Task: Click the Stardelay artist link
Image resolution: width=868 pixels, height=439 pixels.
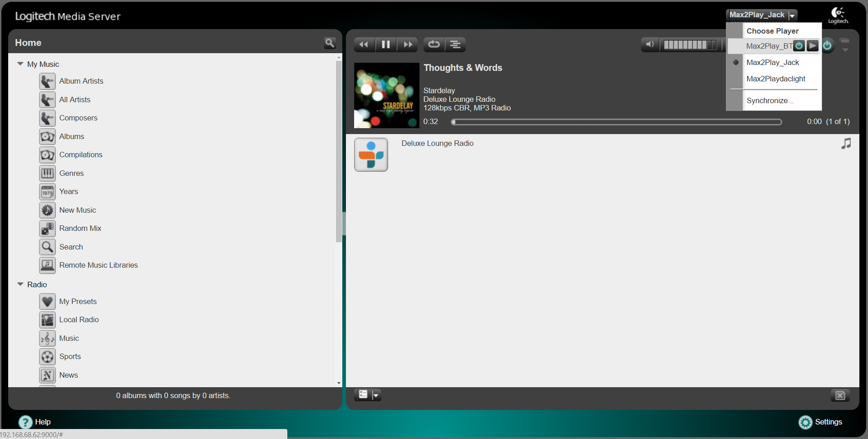Action: pyautogui.click(x=439, y=90)
